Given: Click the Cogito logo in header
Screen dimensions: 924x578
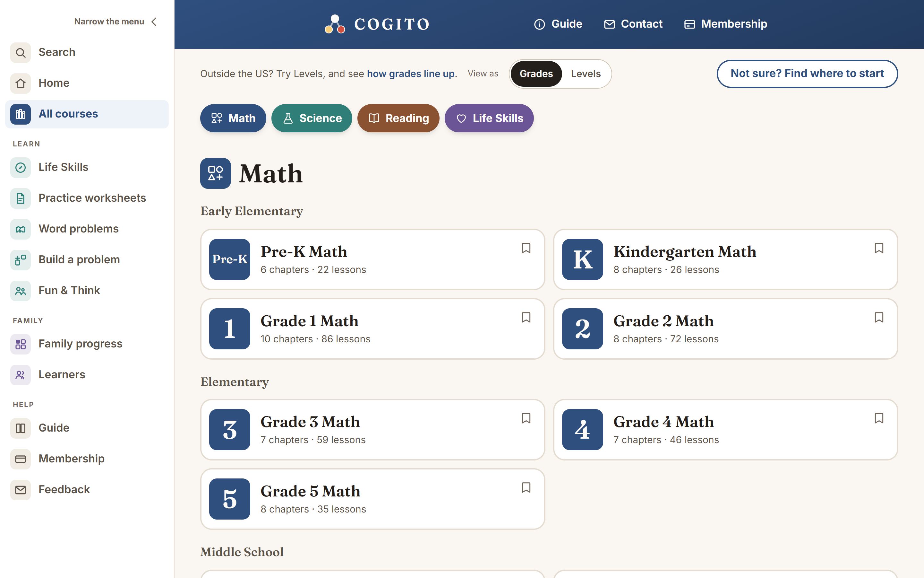Looking at the screenshot, I should click(x=377, y=24).
